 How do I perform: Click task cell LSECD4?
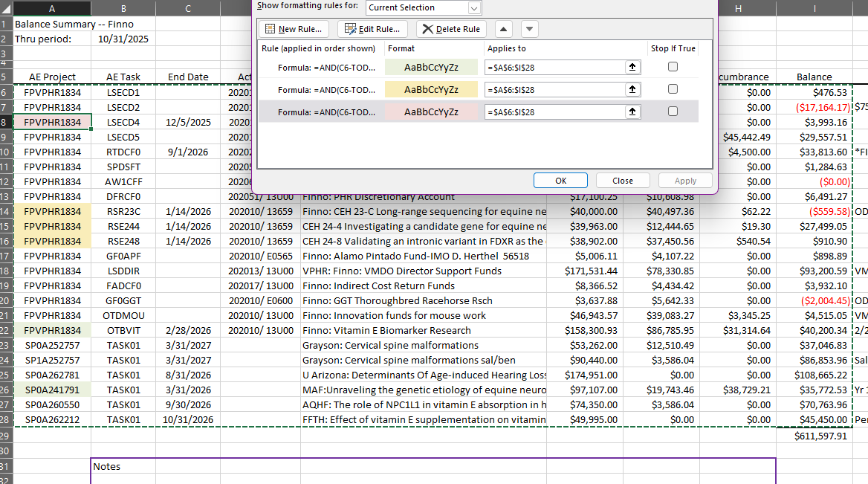pyautogui.click(x=123, y=122)
